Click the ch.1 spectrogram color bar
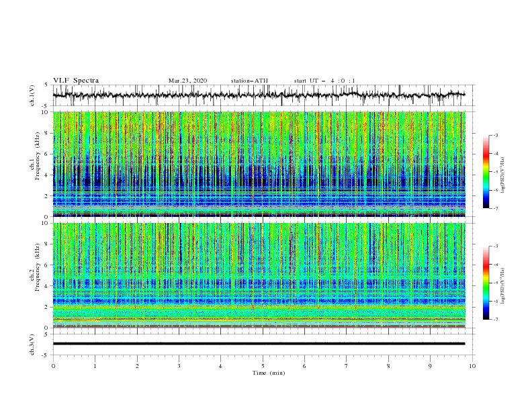Image resolution: width=532 pixels, height=411 pixels. click(486, 172)
